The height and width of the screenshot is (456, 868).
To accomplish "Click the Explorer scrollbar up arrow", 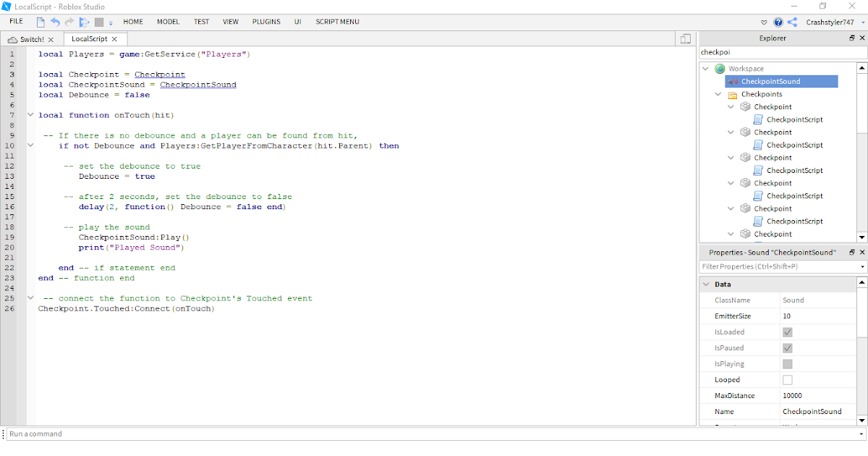I will [861, 68].
